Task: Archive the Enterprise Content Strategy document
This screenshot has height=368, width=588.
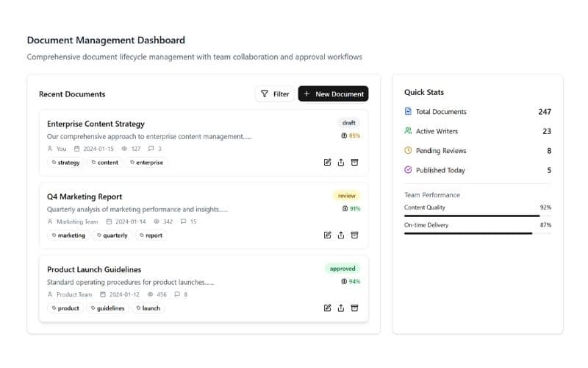Action: (x=354, y=162)
